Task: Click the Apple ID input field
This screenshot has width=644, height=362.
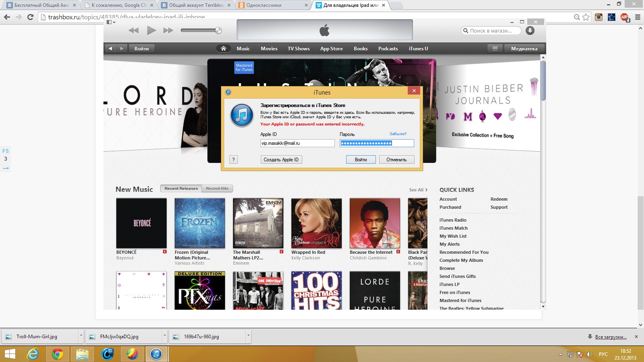Action: 297,143
